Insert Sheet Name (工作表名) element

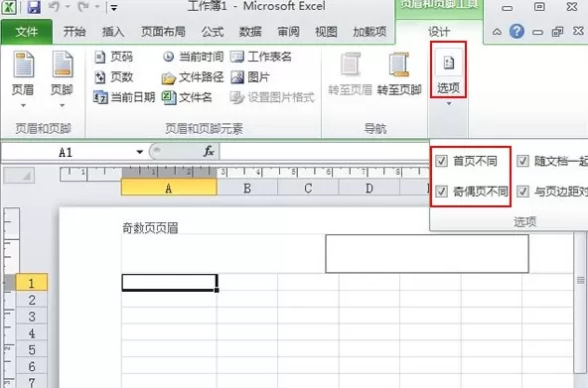261,57
